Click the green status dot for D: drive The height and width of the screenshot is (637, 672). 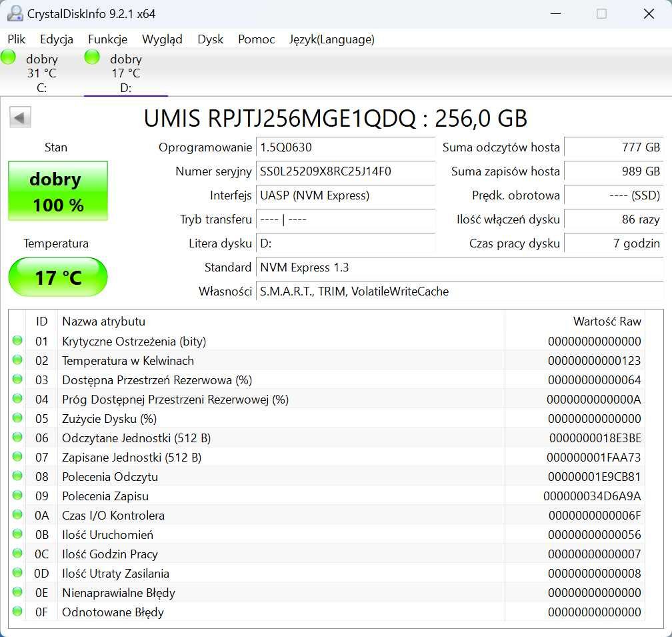pyautogui.click(x=92, y=57)
